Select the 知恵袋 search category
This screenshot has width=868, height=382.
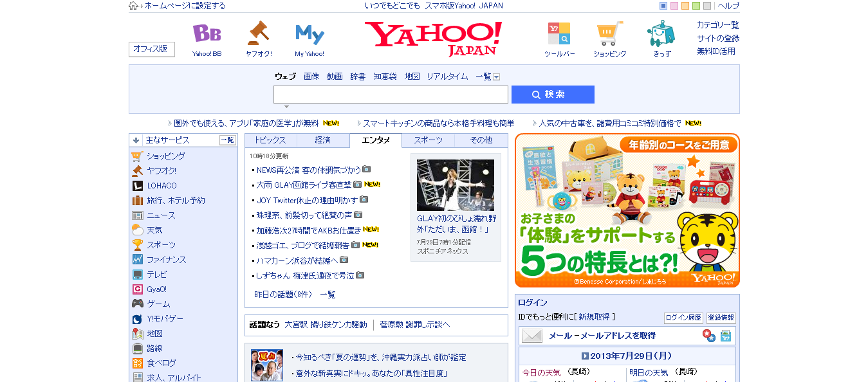click(x=385, y=77)
